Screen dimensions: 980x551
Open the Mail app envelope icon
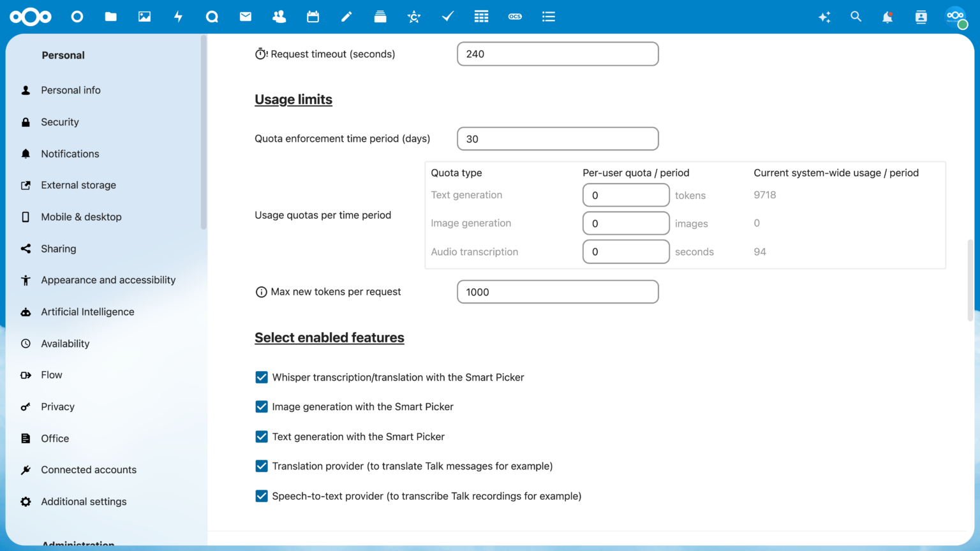[x=245, y=17]
